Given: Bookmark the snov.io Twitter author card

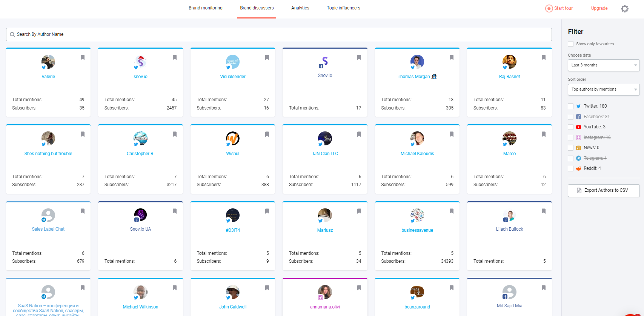Looking at the screenshot, I should pyautogui.click(x=175, y=57).
